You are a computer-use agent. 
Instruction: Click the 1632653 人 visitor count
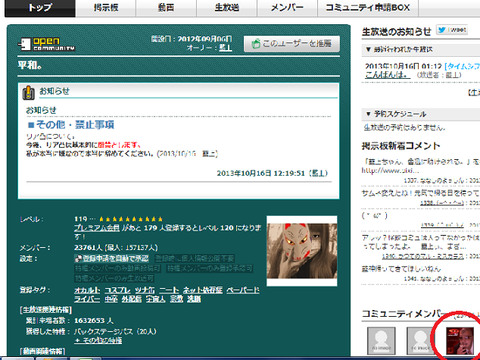[x=94, y=321]
